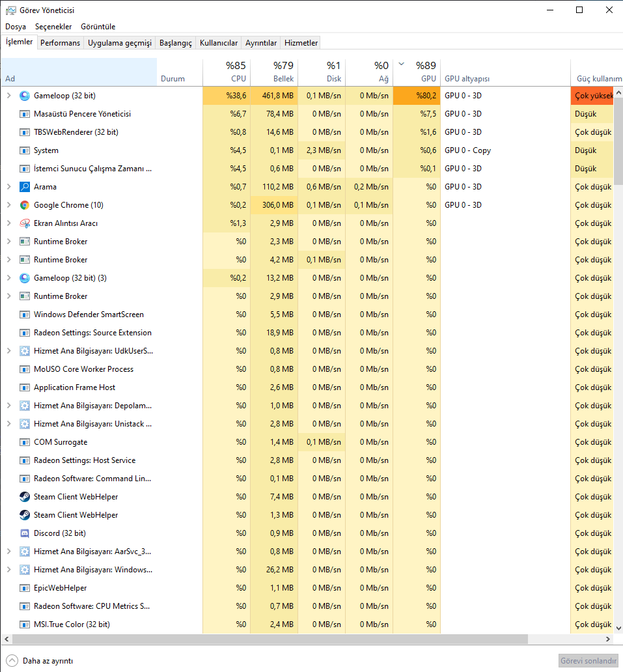
Task: Click the Görev Yöneticisi title bar icon
Action: click(10, 10)
